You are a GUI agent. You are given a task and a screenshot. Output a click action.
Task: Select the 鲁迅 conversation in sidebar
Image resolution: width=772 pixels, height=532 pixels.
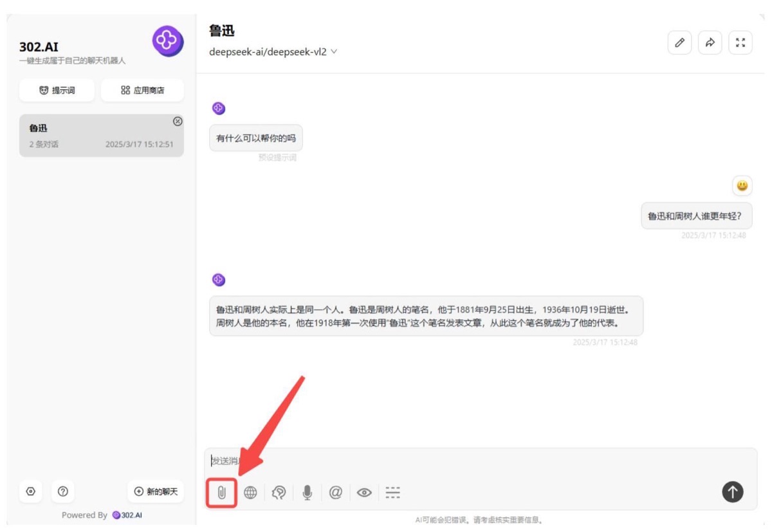point(102,136)
